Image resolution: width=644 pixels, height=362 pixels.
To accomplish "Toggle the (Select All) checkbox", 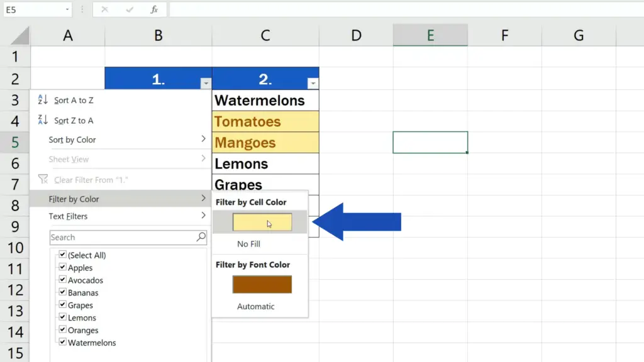I will coord(62,255).
